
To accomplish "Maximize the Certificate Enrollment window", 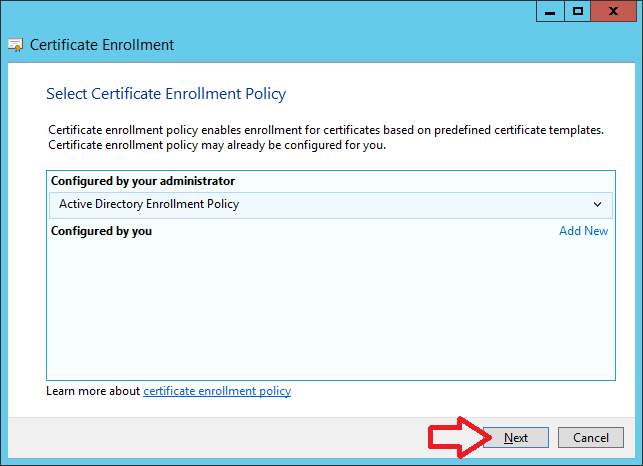I will (x=578, y=11).
